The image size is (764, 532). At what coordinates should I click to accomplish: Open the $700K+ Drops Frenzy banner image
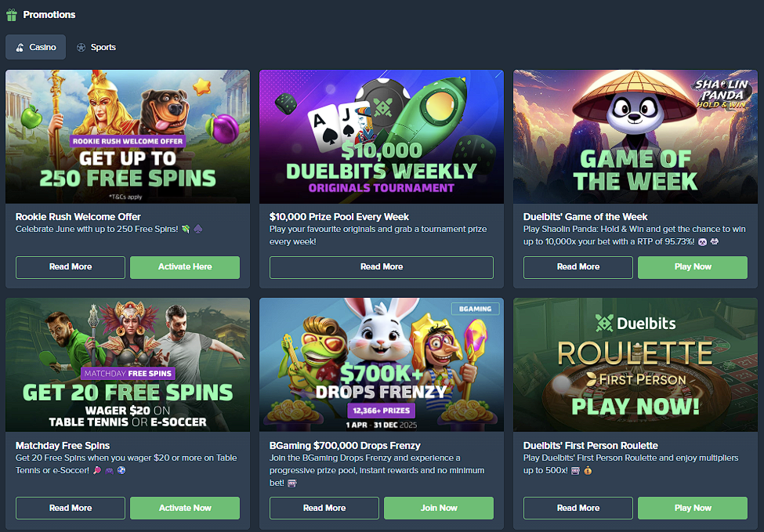coord(382,364)
